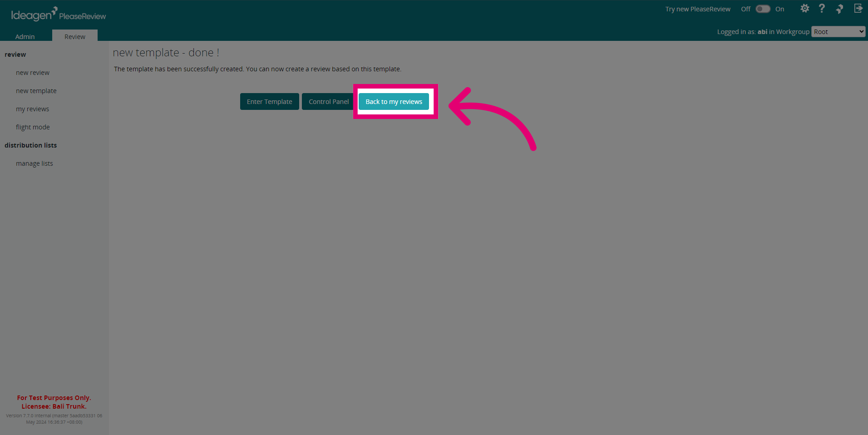The height and width of the screenshot is (435, 868).
Task: Open flight mode in sidebar
Action: tap(33, 127)
